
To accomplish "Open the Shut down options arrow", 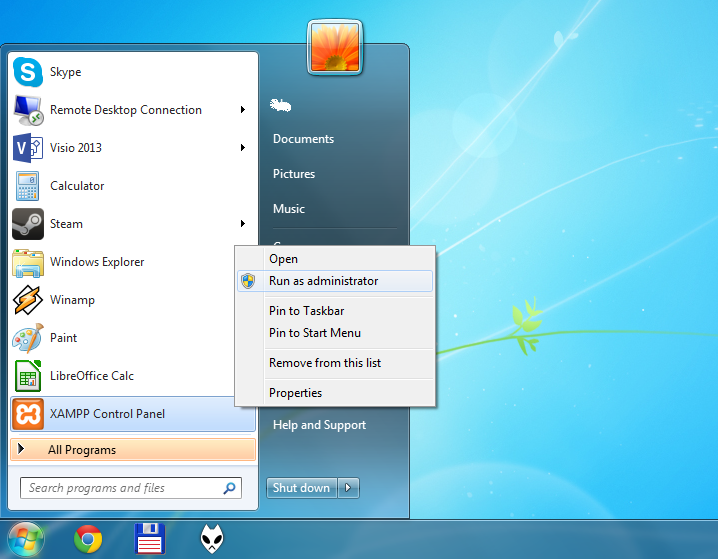I will pos(348,488).
